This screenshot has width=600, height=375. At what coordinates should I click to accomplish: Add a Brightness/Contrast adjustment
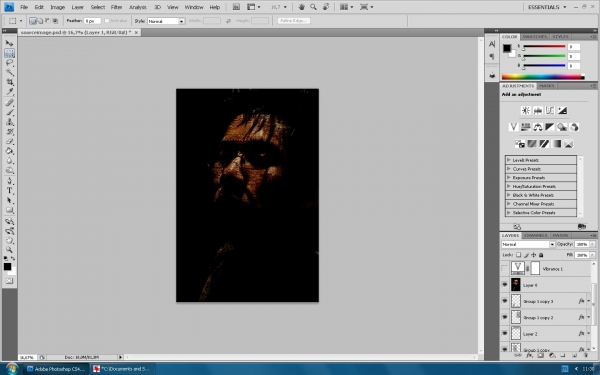525,111
